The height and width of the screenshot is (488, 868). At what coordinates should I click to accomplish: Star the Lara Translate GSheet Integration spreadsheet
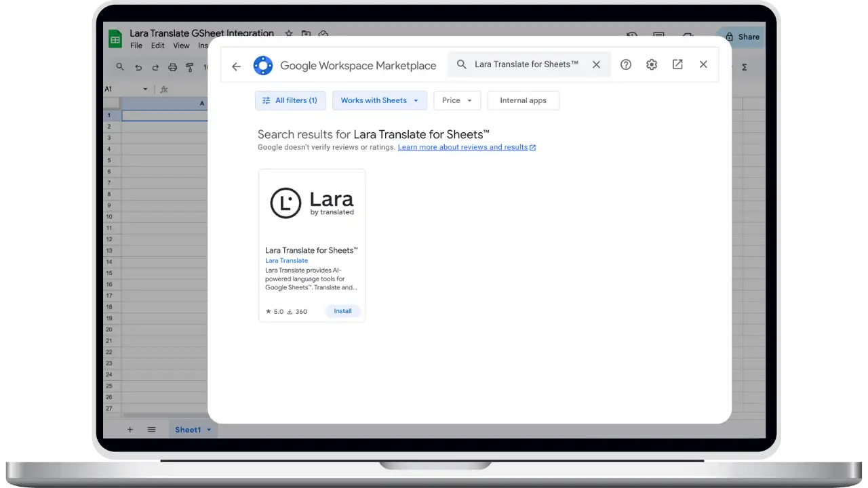(x=288, y=33)
